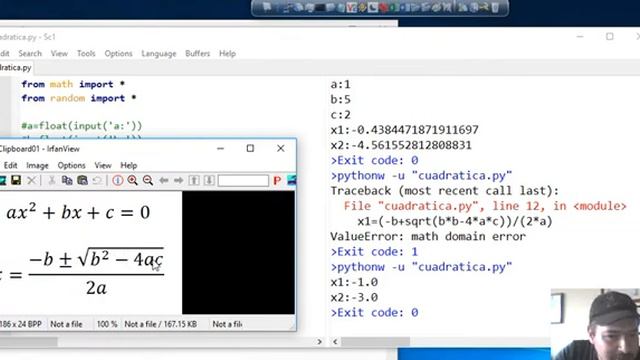This screenshot has height=360, width=640.
Task: Minimize the SciTE editor window
Action: pos(580,37)
